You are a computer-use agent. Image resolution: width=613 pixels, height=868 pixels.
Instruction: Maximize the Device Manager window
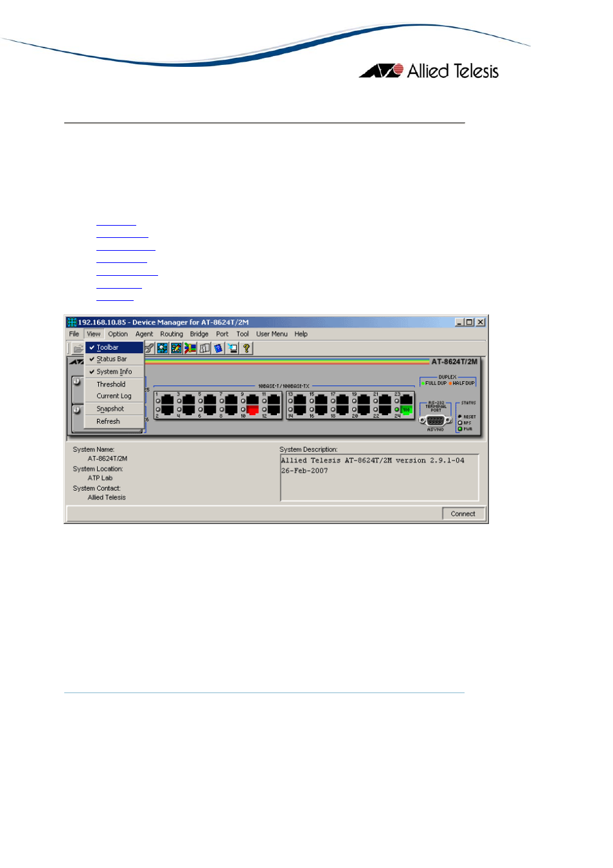point(469,322)
